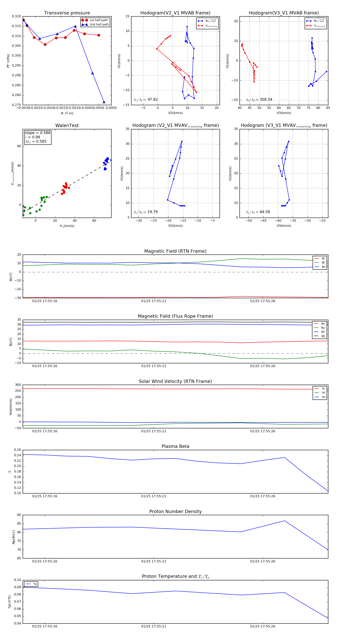Select the "Magnetic Field (Flux Rope Frame)" title
The height and width of the screenshot is (644, 351).
[175, 316]
